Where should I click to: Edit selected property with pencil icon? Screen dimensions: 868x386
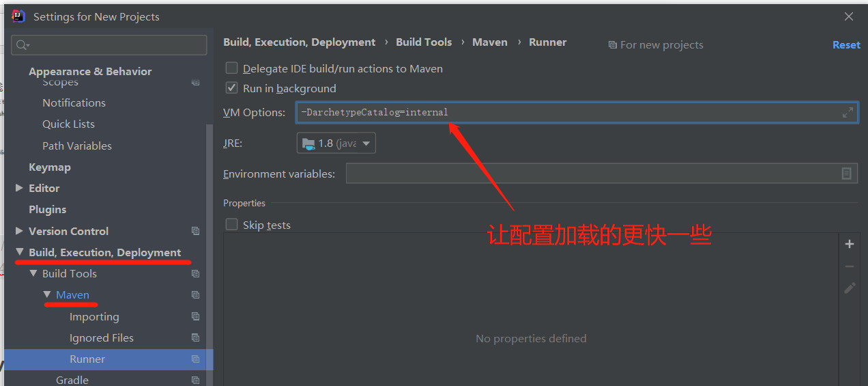[850, 288]
